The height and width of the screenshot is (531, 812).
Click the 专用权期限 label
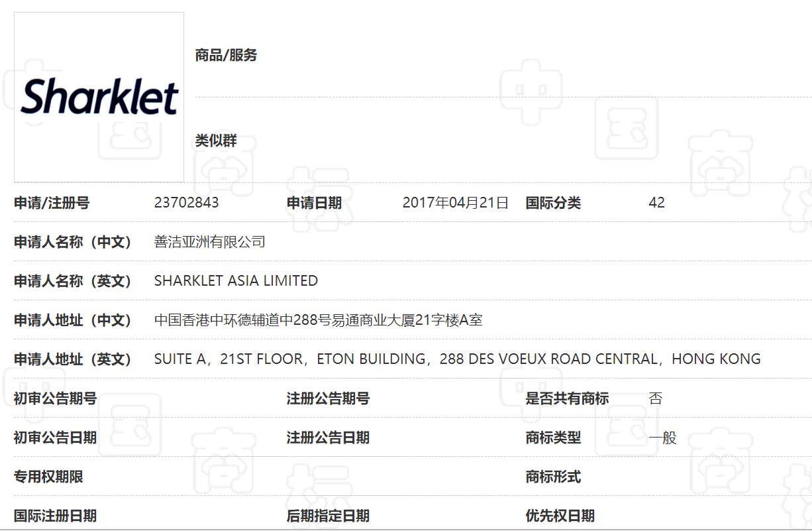[x=48, y=477]
